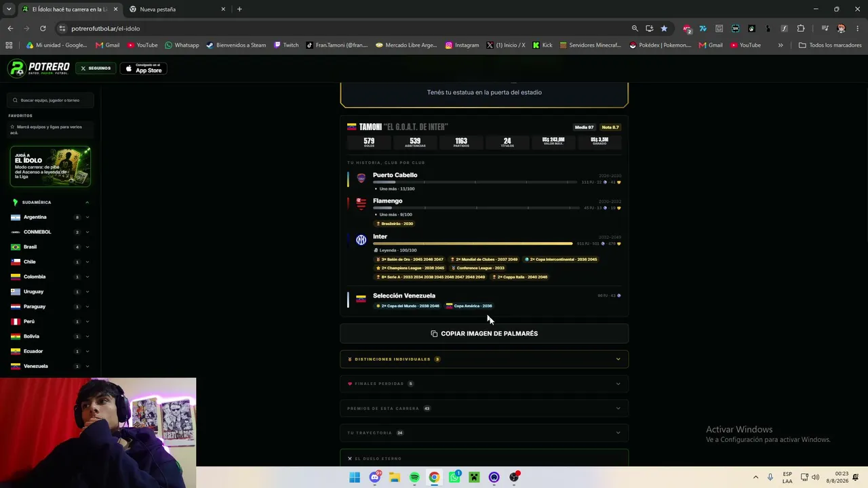Click the 579 goles stat box
Screen dimensions: 868x488
tap(369, 142)
